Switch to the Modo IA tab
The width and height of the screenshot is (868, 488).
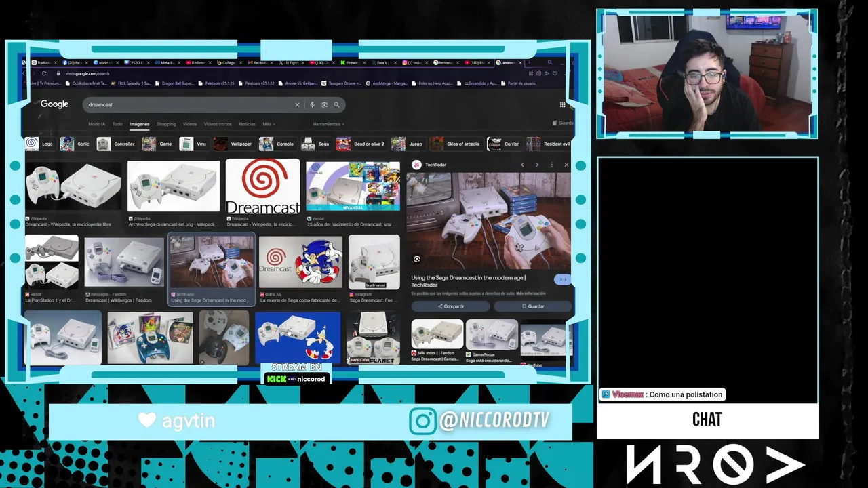point(97,124)
